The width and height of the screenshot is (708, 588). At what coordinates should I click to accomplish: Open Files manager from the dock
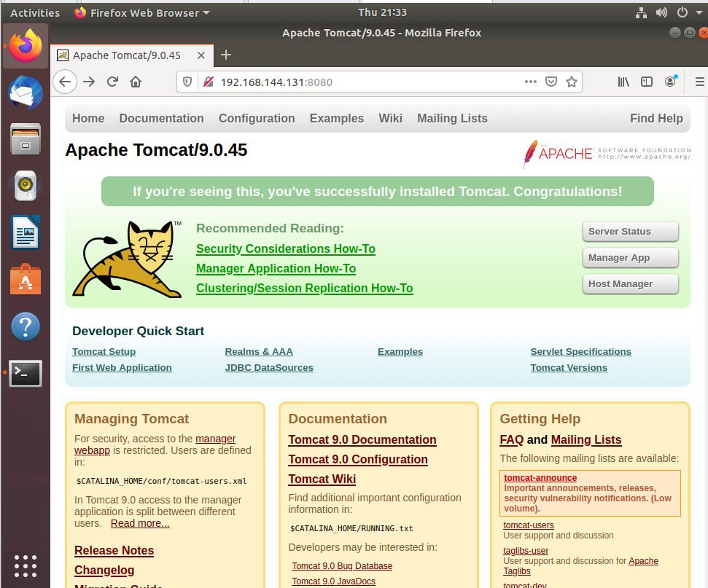26,139
